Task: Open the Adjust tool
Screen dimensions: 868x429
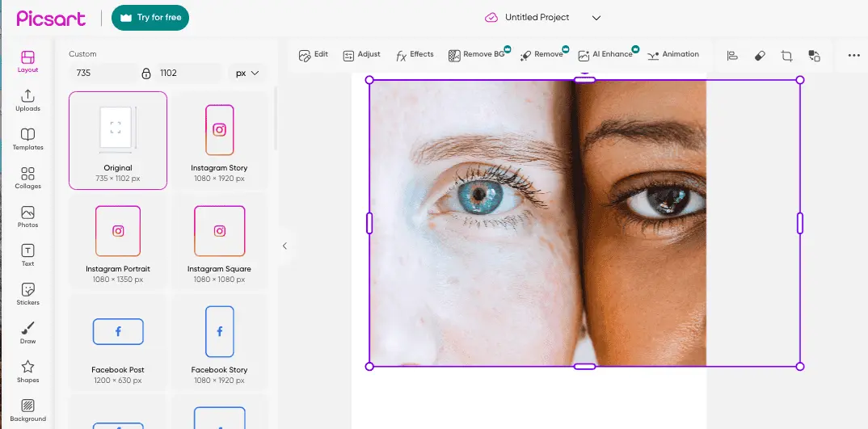Action: 361,55
